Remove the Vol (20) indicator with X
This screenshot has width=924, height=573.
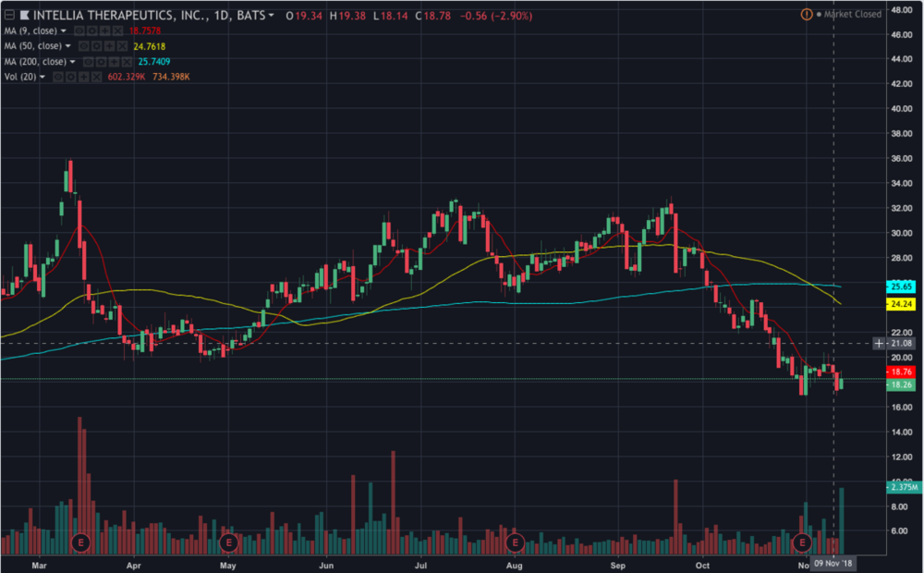click(97, 76)
